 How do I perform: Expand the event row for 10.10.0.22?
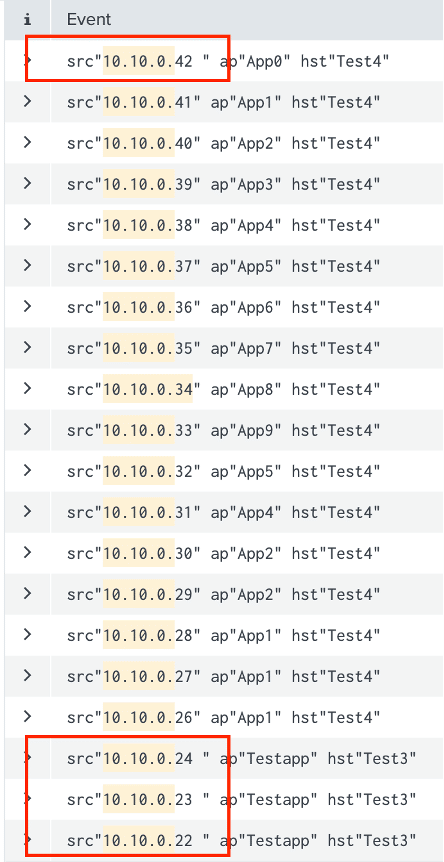click(x=27, y=840)
